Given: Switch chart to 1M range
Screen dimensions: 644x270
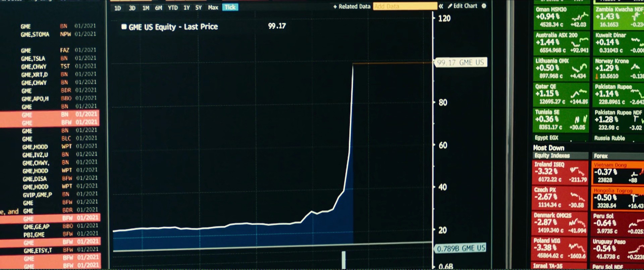Looking at the screenshot, I should coord(146,8).
